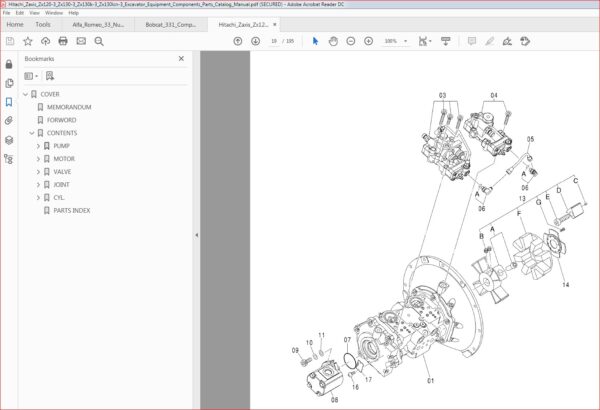This screenshot has height=410, width=600.
Task: Open the MEMORANDUM bookmark
Action: click(x=69, y=107)
